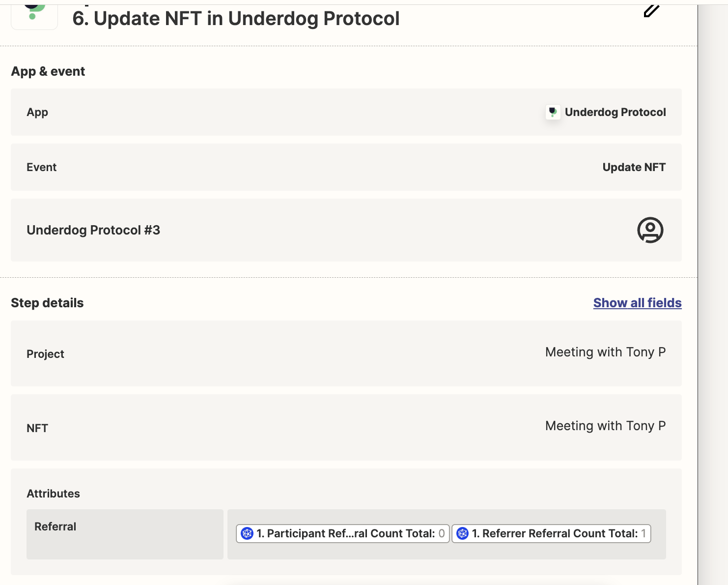The image size is (728, 585).
Task: Click the 'Update NFT' event value text
Action: [x=634, y=167]
